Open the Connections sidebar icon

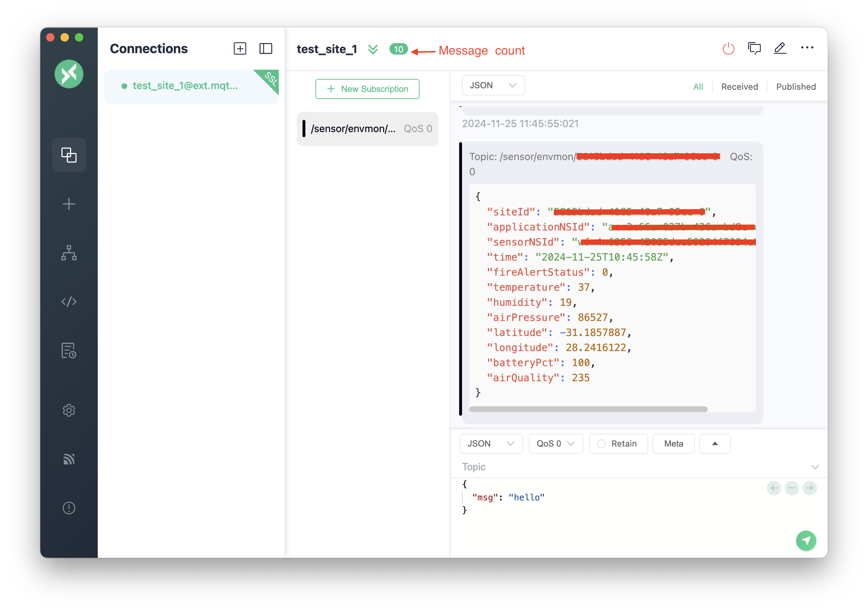pyautogui.click(x=69, y=155)
